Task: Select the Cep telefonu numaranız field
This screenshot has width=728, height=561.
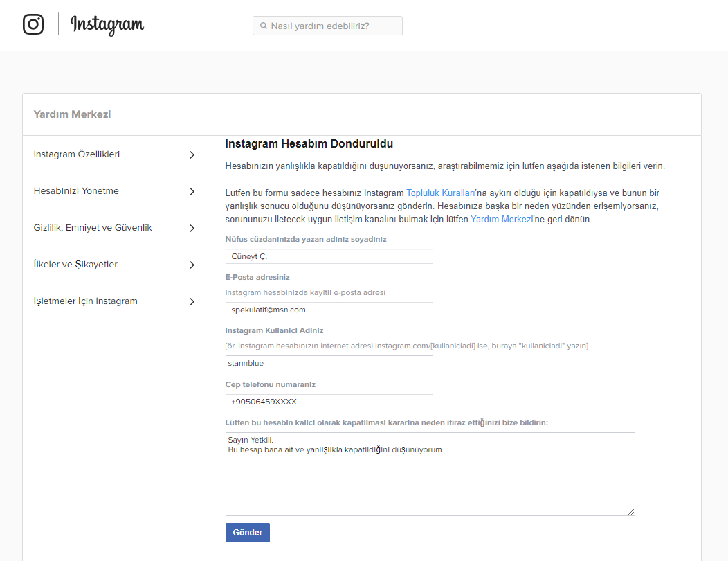Action: (x=329, y=402)
